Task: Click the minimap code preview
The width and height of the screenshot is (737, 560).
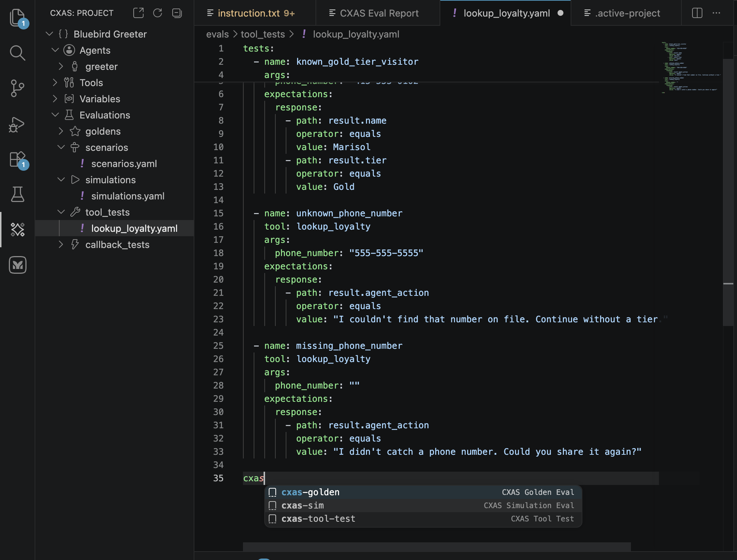Action: point(691,68)
